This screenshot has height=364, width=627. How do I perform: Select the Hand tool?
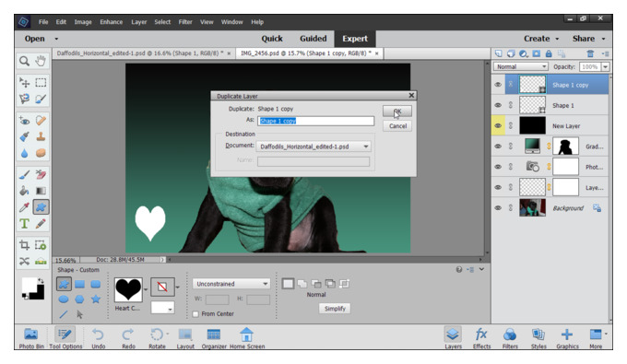click(41, 61)
